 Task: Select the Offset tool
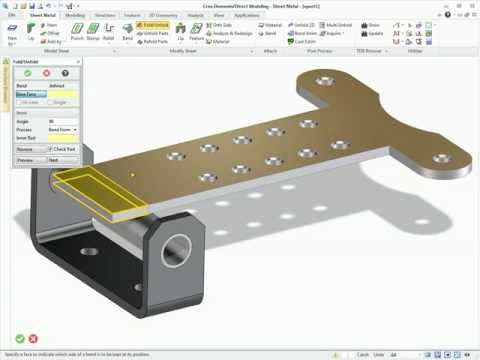pos(50,33)
